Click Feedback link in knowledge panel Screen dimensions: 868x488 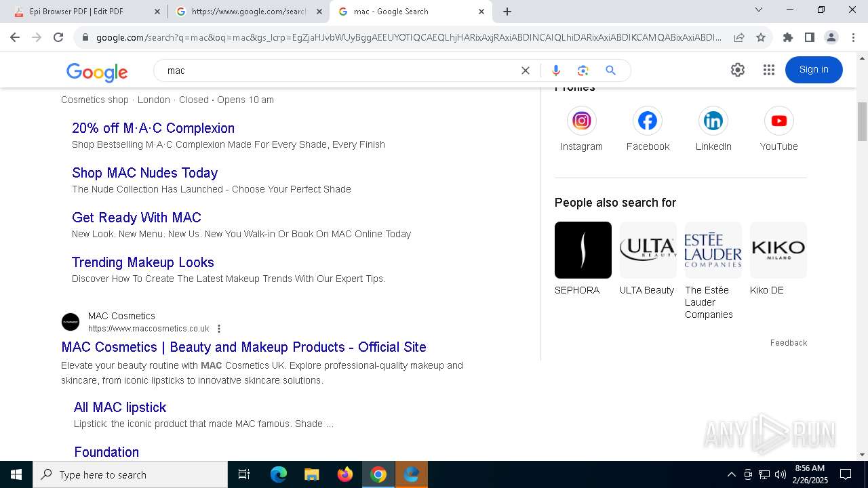click(x=789, y=343)
